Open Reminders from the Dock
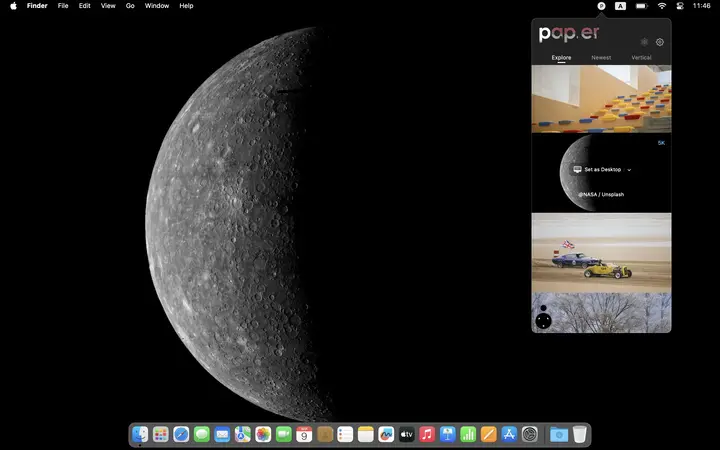Screen dimensions: 720x450 [345, 434]
